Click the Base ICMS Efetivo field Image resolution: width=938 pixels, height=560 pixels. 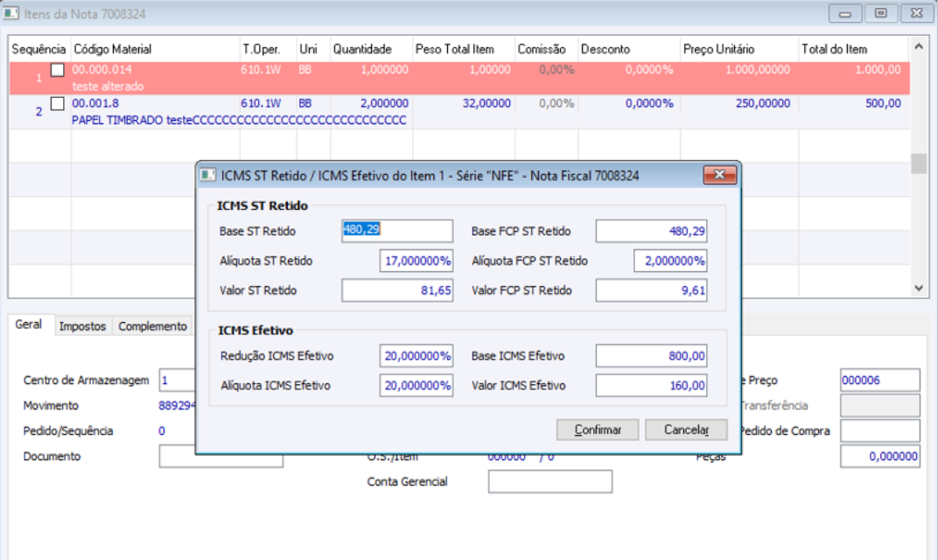point(652,355)
